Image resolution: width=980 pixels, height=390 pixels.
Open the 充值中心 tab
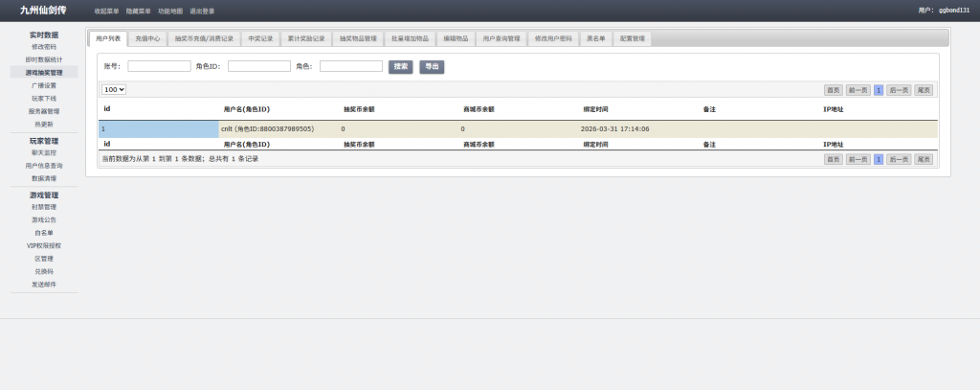tap(147, 38)
